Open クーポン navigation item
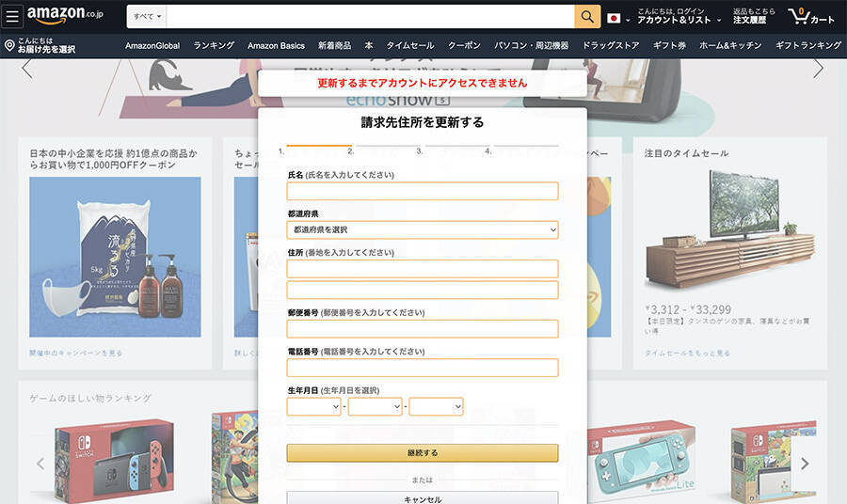 coord(464,46)
